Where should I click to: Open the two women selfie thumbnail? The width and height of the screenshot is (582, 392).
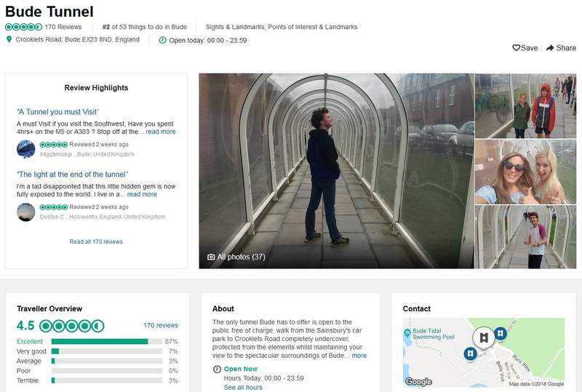tap(525, 172)
